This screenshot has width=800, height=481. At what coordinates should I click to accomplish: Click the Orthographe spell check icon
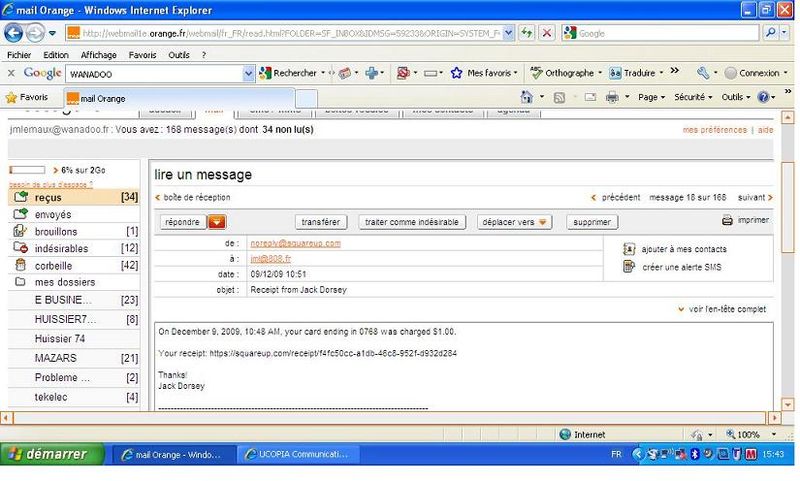point(536,72)
